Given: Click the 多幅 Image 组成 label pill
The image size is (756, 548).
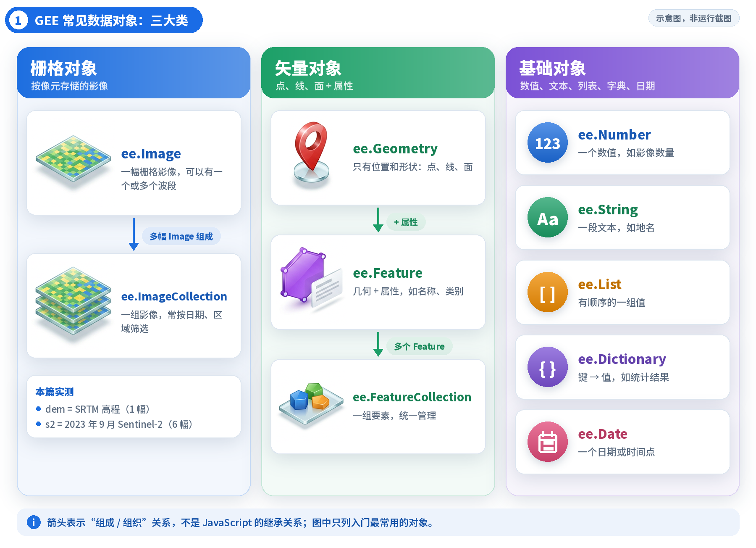Looking at the screenshot, I should click(x=181, y=237).
